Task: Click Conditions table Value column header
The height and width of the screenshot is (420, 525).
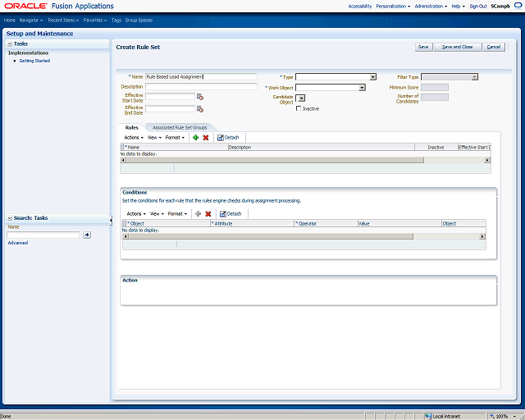Action: coord(399,223)
